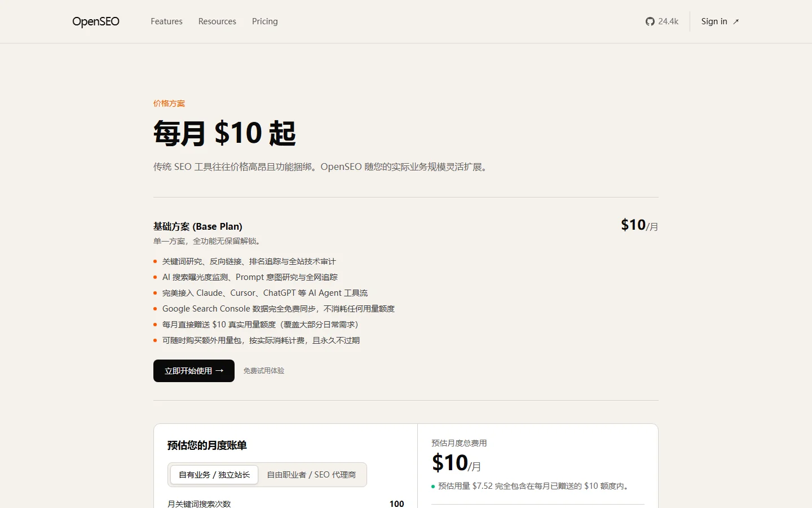Click the 预估用量 $7.52 status line
This screenshot has height=508, width=812.
pyautogui.click(x=531, y=486)
